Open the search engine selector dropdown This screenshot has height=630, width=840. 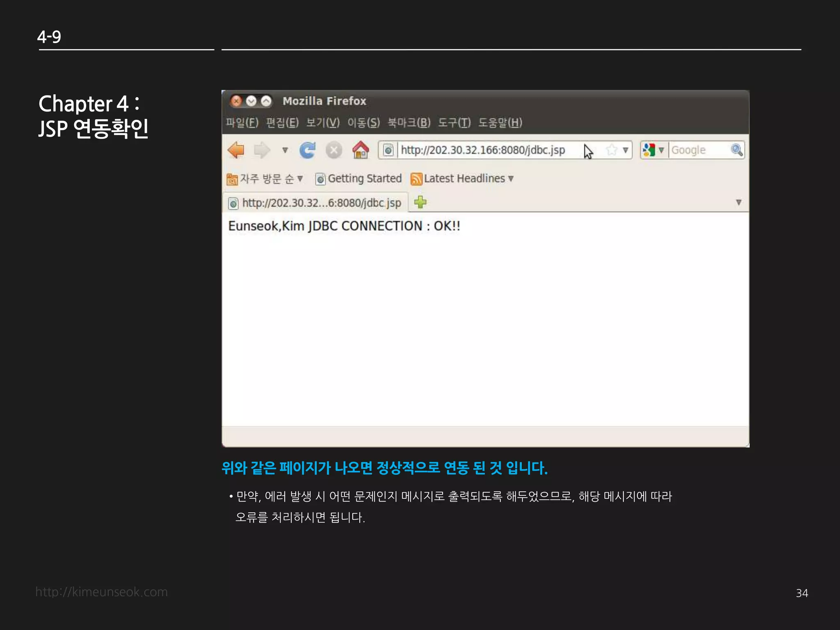(661, 150)
